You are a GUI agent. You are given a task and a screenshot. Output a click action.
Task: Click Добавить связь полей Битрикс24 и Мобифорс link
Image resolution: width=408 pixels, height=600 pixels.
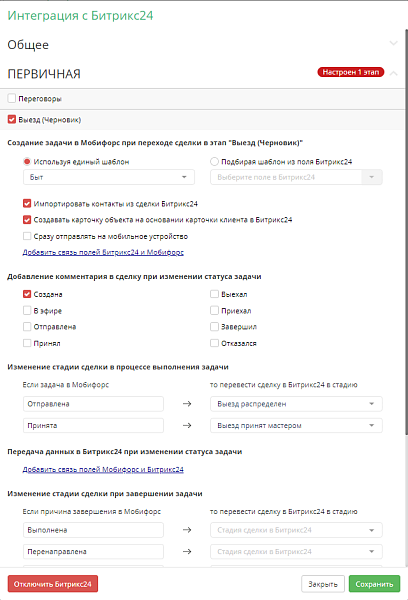pyautogui.click(x=103, y=252)
